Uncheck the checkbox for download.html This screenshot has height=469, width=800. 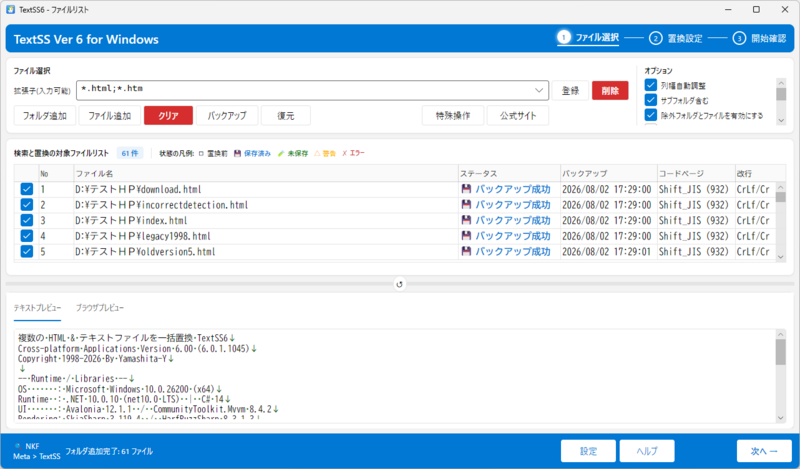coord(27,189)
